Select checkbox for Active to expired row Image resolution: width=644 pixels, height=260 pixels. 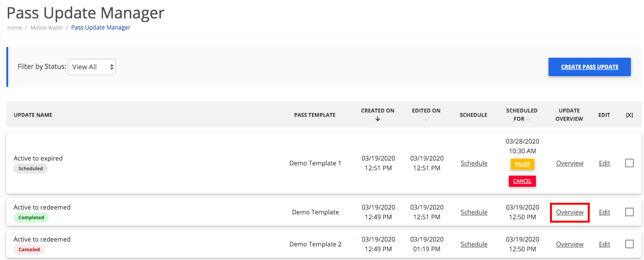click(629, 163)
